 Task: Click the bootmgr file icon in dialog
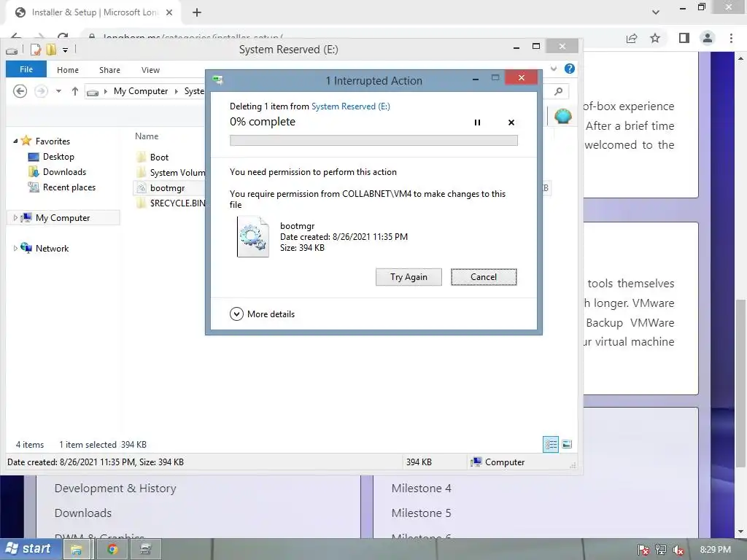[253, 237]
